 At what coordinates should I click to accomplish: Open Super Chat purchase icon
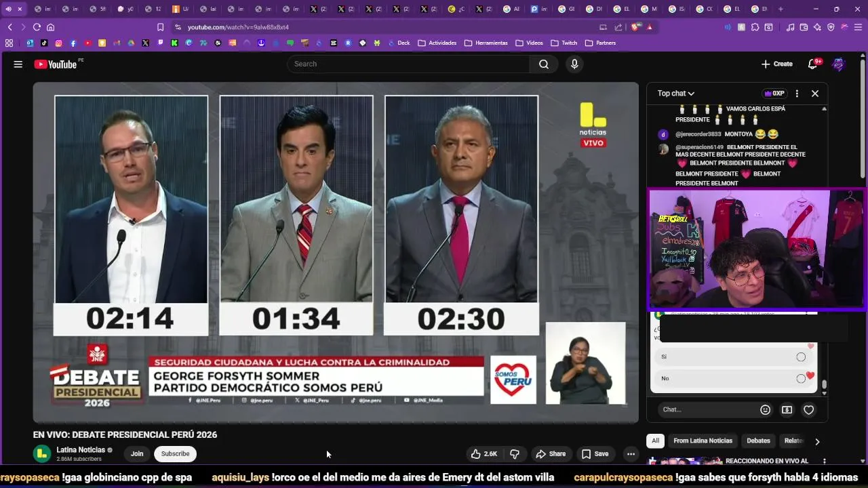coord(787,409)
